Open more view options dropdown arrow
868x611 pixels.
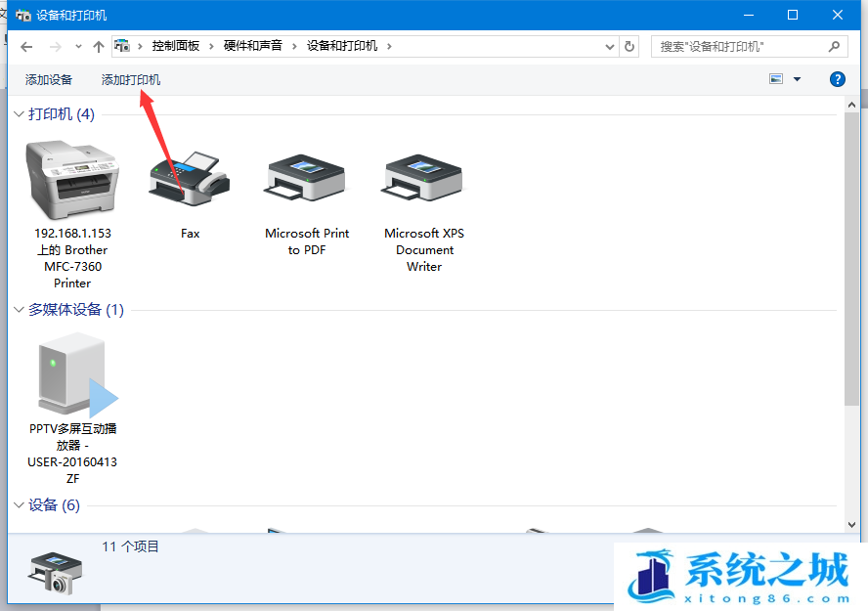point(798,79)
